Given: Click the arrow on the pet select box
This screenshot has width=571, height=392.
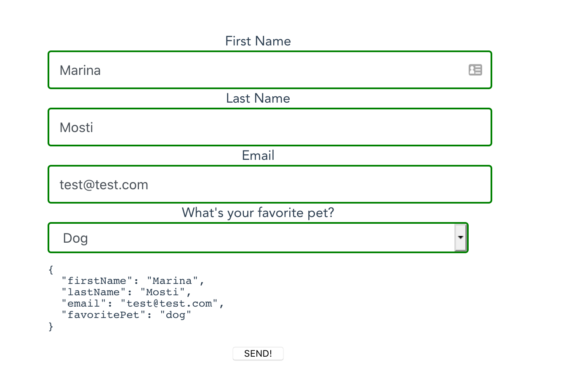Looking at the screenshot, I should click(461, 238).
